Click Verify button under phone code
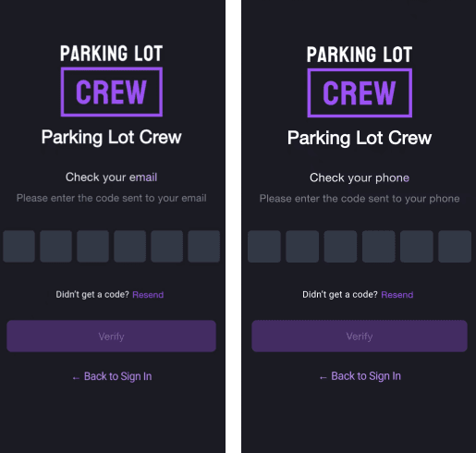 360,337
